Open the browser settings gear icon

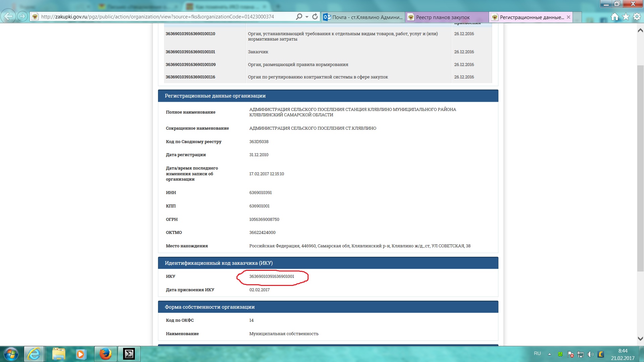(637, 17)
